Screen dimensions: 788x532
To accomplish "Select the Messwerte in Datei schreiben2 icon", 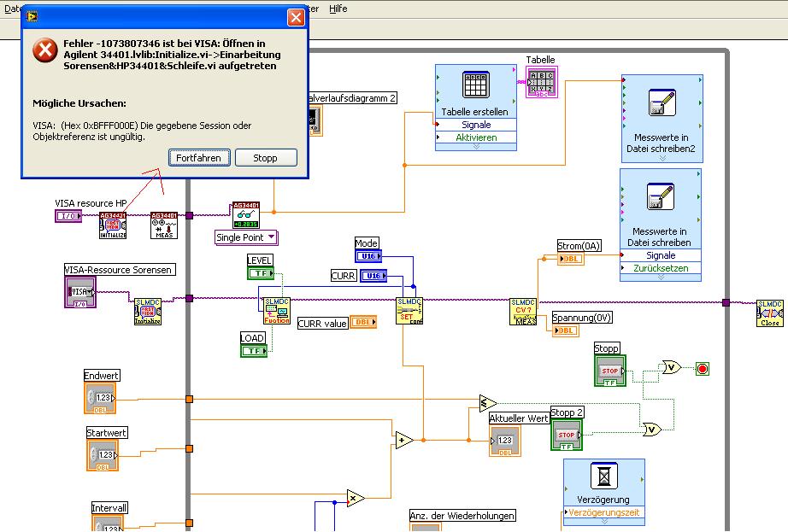I will (662, 102).
